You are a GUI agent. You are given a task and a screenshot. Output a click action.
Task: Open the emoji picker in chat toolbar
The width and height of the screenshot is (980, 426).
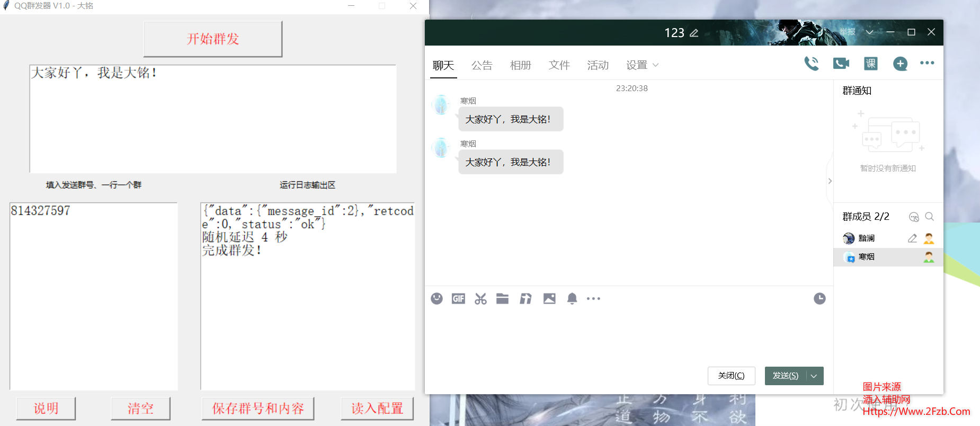coord(436,299)
